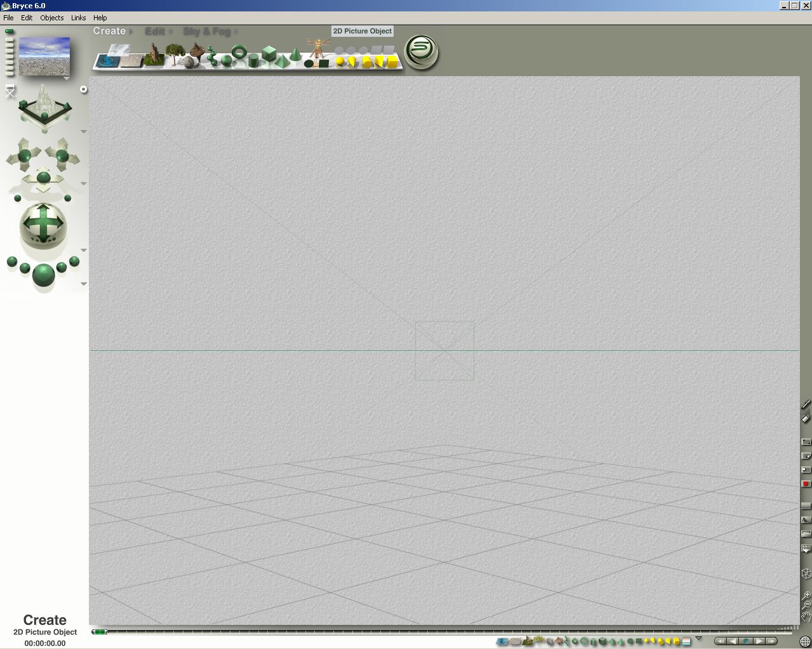The image size is (812, 649).
Task: Create a cloud plane from the palette
Action: point(119,49)
